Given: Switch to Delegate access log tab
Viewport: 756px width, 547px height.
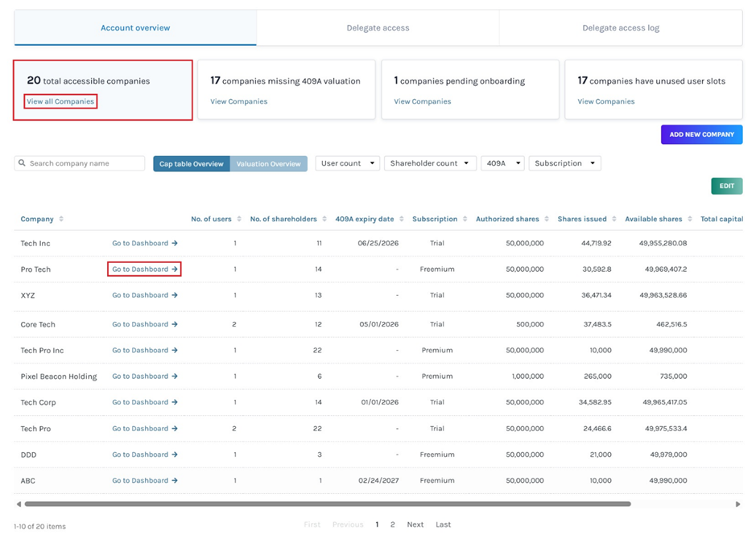Looking at the screenshot, I should click(620, 28).
